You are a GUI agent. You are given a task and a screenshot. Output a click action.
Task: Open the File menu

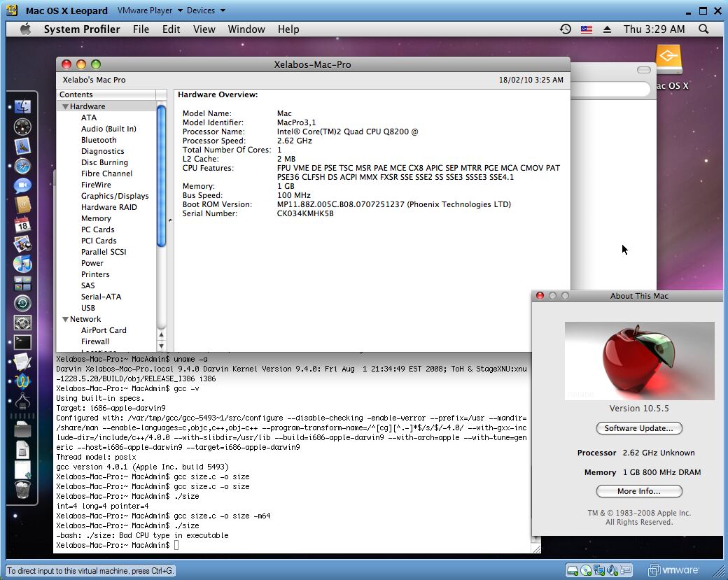tap(141, 29)
